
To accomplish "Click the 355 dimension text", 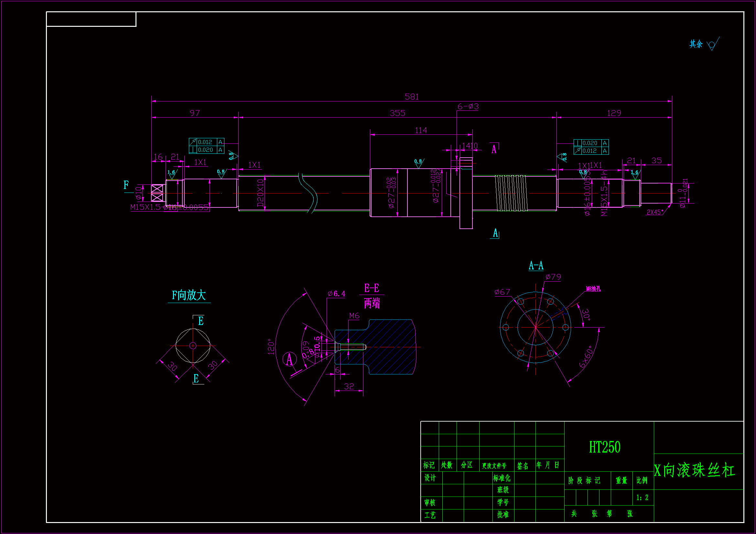I will click(x=397, y=113).
